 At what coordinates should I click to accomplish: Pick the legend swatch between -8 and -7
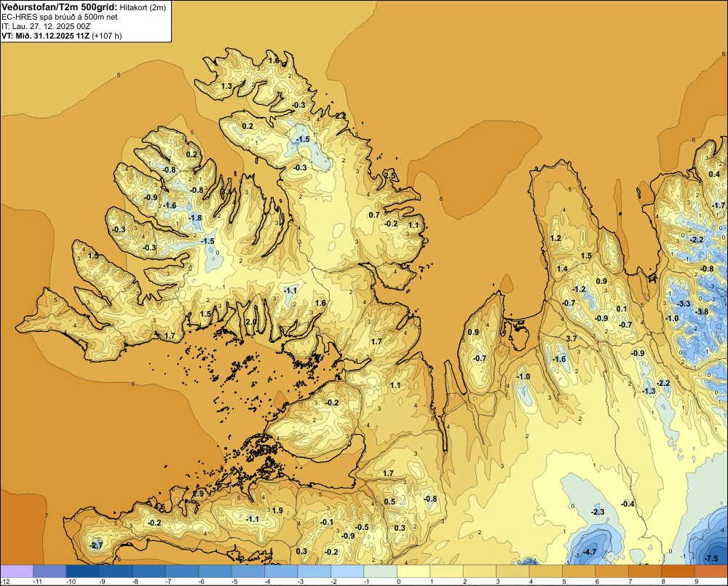pyautogui.click(x=149, y=571)
